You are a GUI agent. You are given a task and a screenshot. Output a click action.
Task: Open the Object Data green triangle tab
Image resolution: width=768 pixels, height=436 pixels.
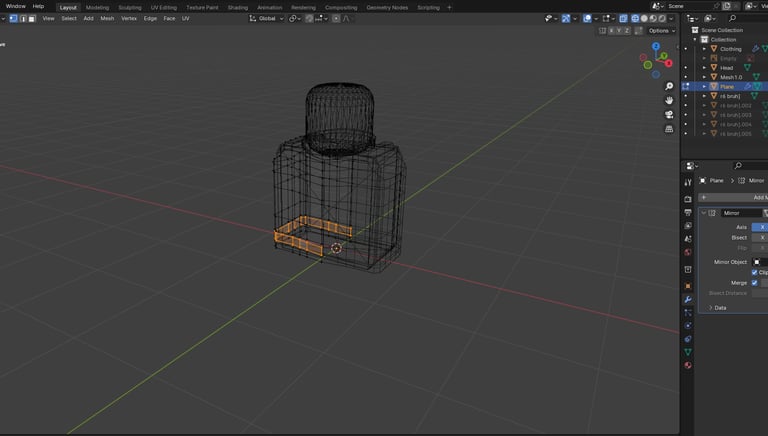[688, 352]
